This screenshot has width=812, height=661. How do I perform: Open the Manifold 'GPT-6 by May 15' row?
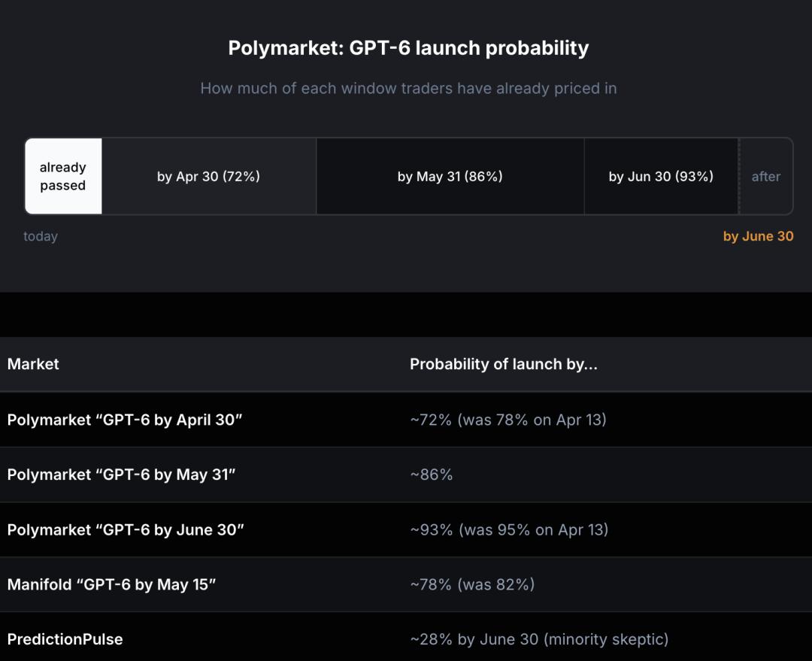111,584
